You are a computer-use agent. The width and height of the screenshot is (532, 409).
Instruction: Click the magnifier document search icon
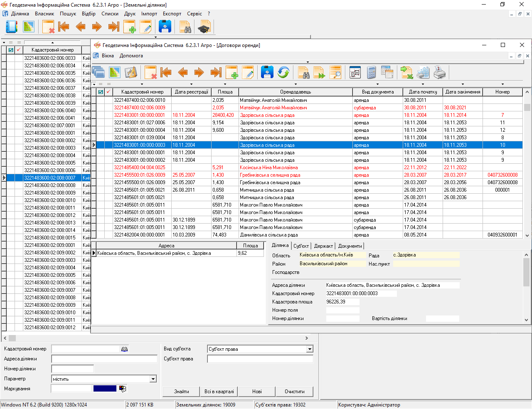[335, 72]
